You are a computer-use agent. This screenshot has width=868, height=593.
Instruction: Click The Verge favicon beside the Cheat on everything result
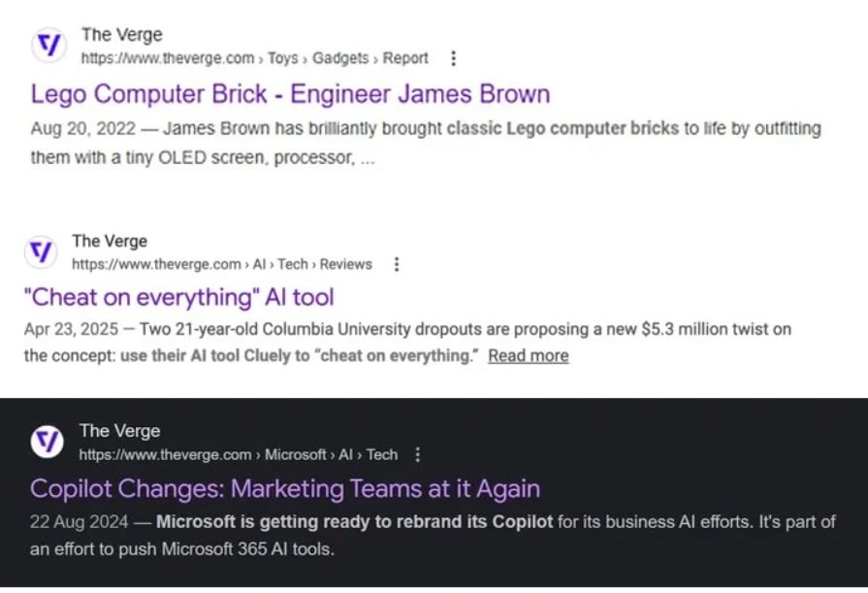[x=40, y=252]
